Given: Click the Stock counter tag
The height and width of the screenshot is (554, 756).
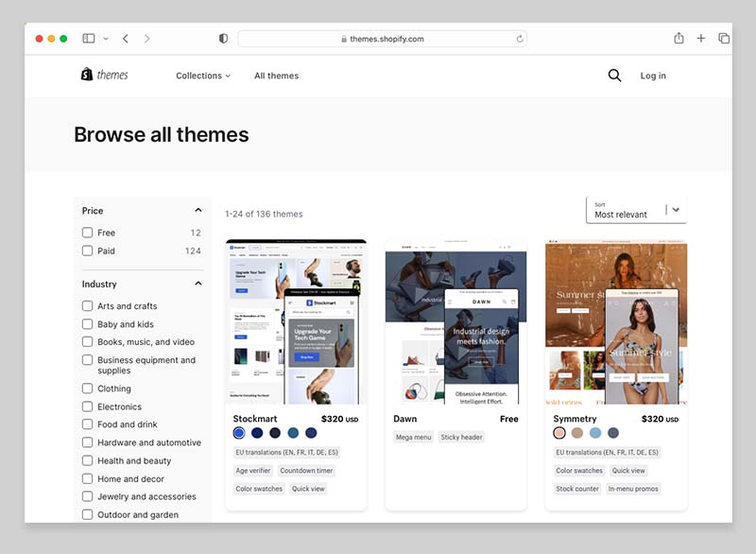Looking at the screenshot, I should 577,489.
